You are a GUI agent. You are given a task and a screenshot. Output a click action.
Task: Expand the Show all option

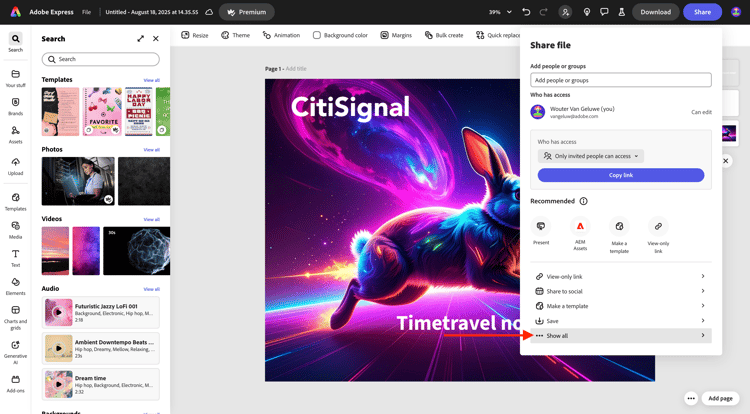(621, 336)
